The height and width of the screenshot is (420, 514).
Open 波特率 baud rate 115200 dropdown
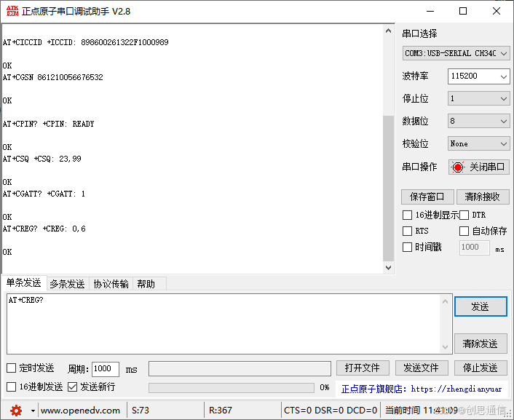(478, 76)
